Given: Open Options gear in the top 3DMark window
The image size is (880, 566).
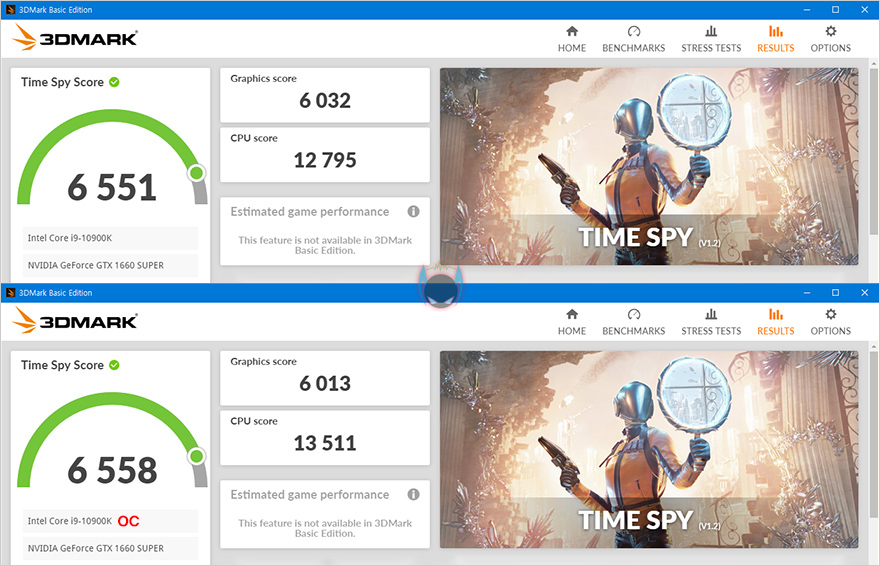Looking at the screenshot, I should 831,39.
